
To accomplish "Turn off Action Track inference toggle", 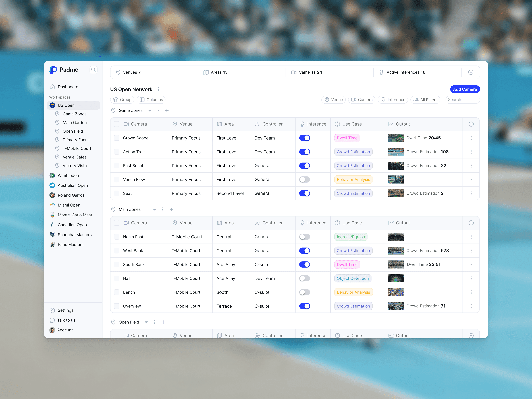I will click(x=304, y=152).
